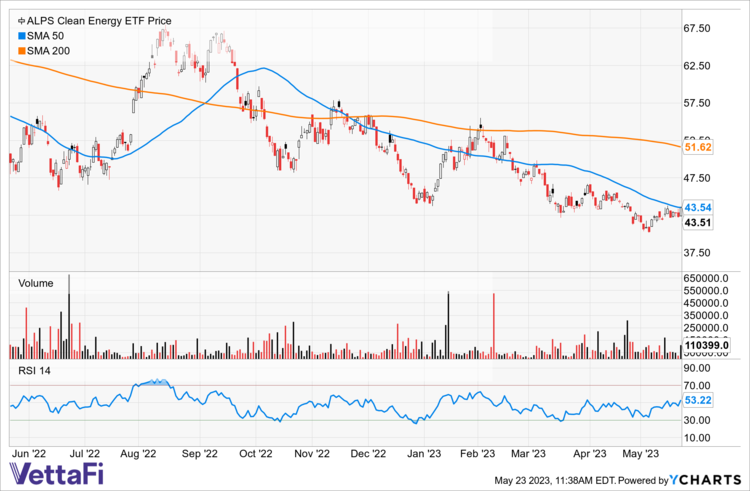750x491 pixels.
Task: Click the orange SMA 200 legend swatch
Action: [12, 50]
